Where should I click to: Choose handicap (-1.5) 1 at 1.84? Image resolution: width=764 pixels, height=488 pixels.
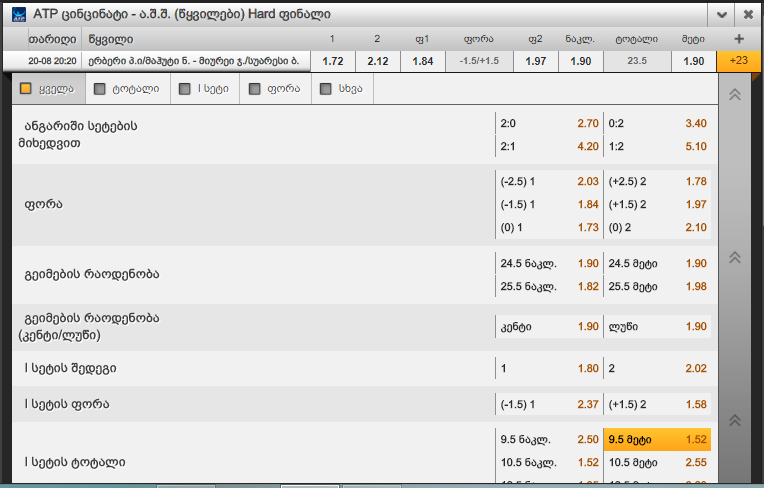pyautogui.click(x=549, y=204)
